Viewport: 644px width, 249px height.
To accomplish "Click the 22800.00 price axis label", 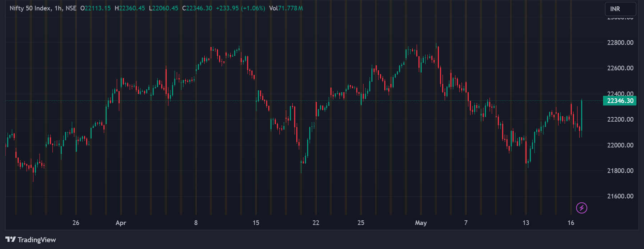I will tap(620, 43).
